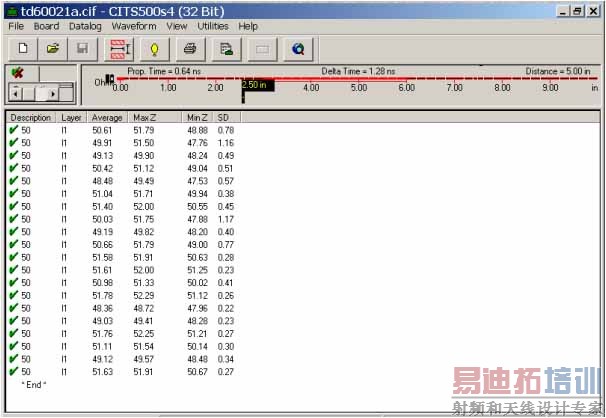Click green checkmark of row averaging 50.61
This screenshot has width=606, height=418.
tap(14, 130)
